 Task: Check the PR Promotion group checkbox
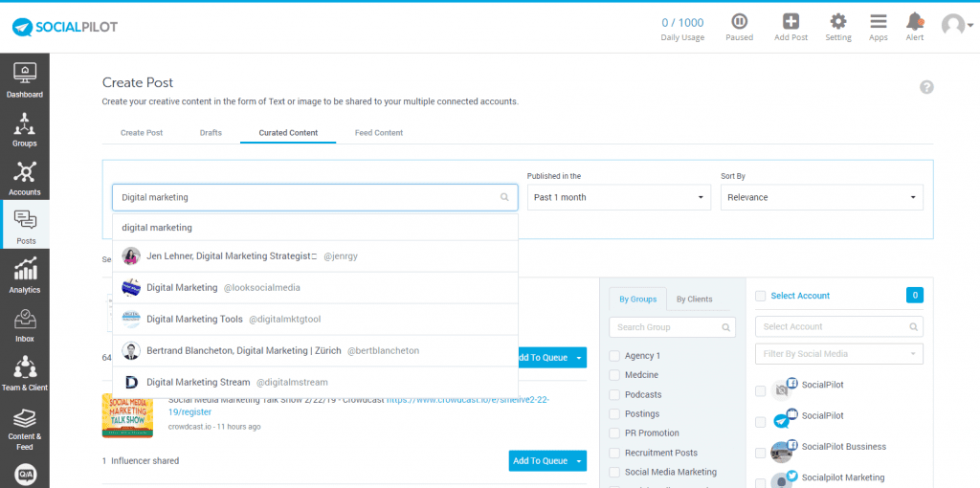[x=614, y=433]
